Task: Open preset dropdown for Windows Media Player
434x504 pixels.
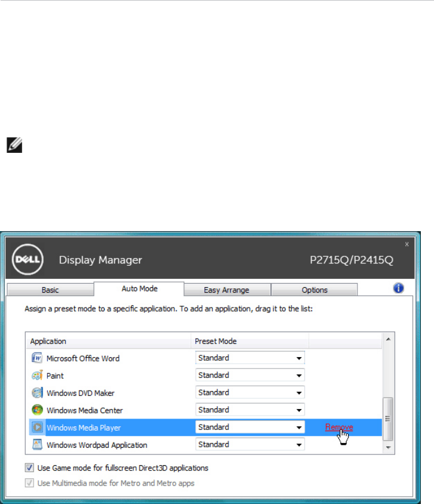Action: click(250, 427)
